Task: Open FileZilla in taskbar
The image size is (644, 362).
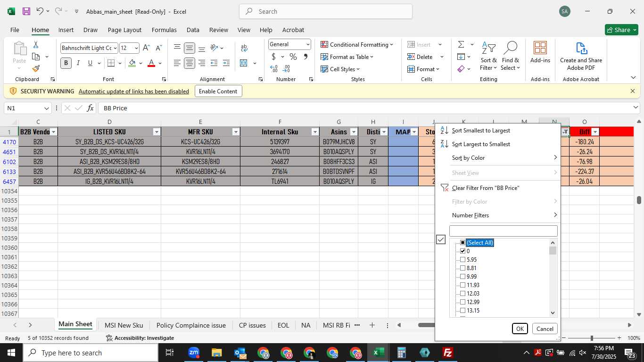Action: pyautogui.click(x=447, y=353)
